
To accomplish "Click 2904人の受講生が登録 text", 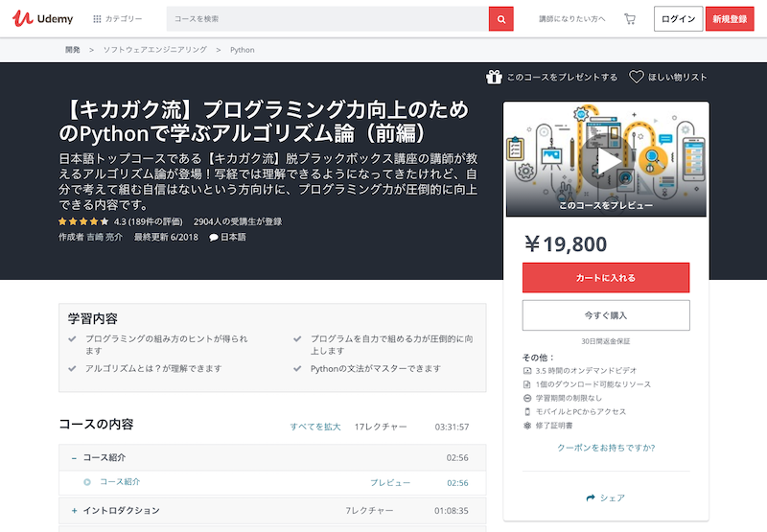I will 238,221.
